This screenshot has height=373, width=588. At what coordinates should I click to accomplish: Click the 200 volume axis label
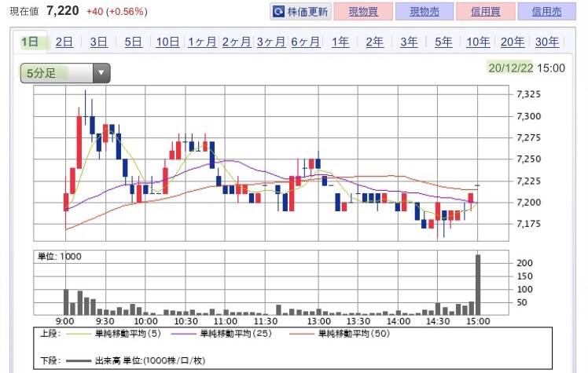point(524,263)
